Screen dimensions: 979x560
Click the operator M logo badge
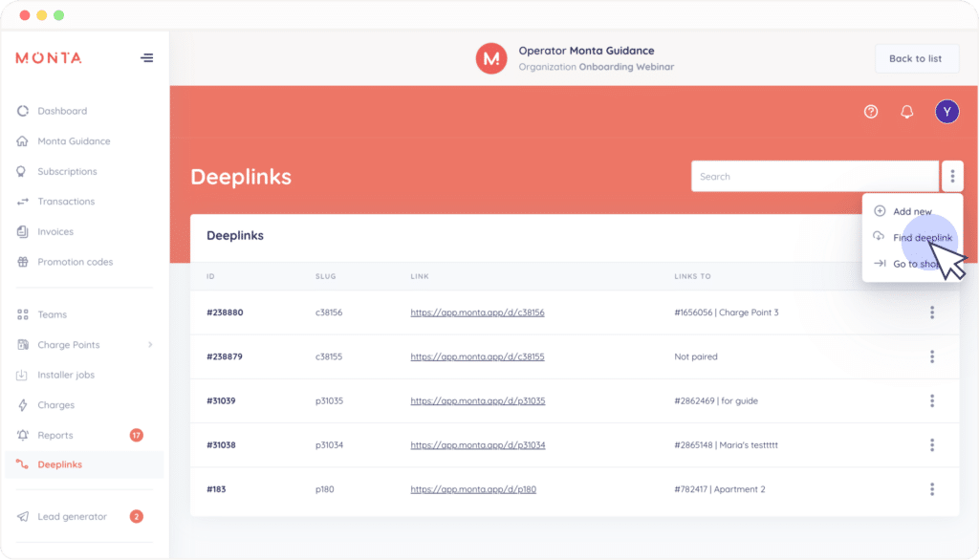pyautogui.click(x=491, y=58)
